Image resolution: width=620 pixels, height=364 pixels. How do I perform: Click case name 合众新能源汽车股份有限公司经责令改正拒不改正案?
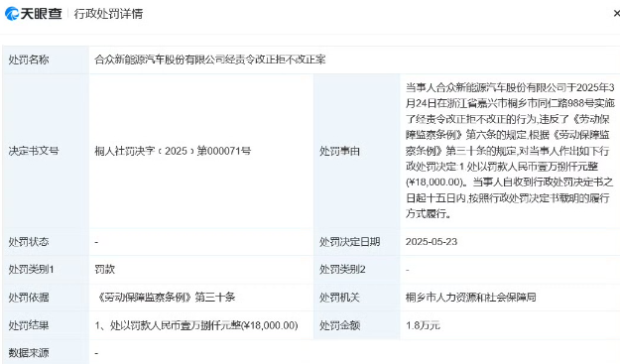[x=210, y=60]
